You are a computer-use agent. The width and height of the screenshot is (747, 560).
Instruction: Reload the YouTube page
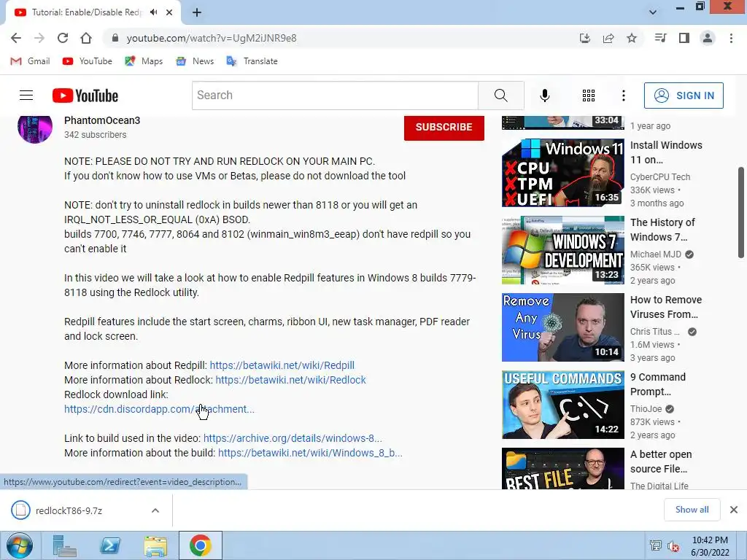(63, 38)
